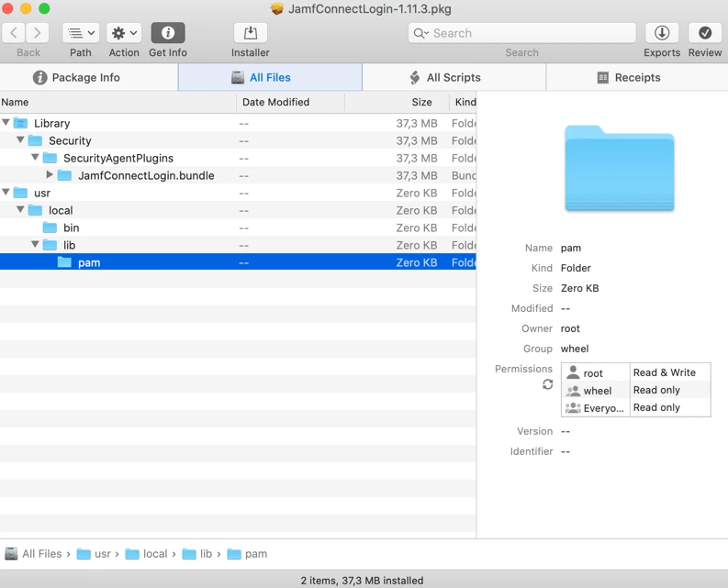Go back with the Back arrow button

click(14, 33)
